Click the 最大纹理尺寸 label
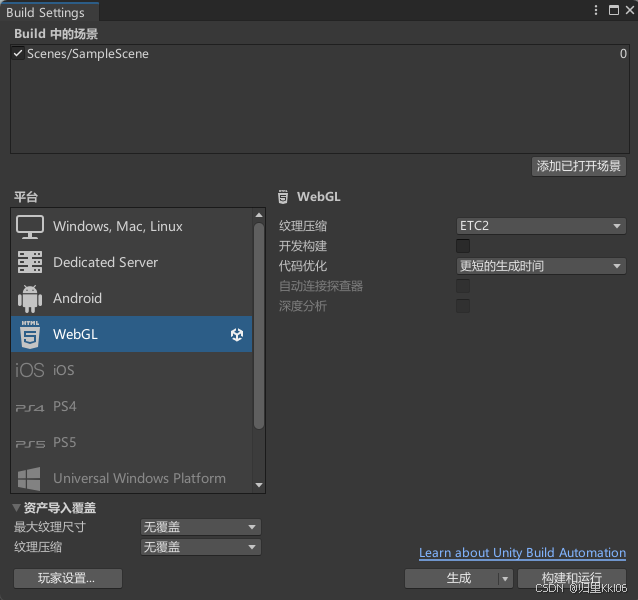 point(50,527)
